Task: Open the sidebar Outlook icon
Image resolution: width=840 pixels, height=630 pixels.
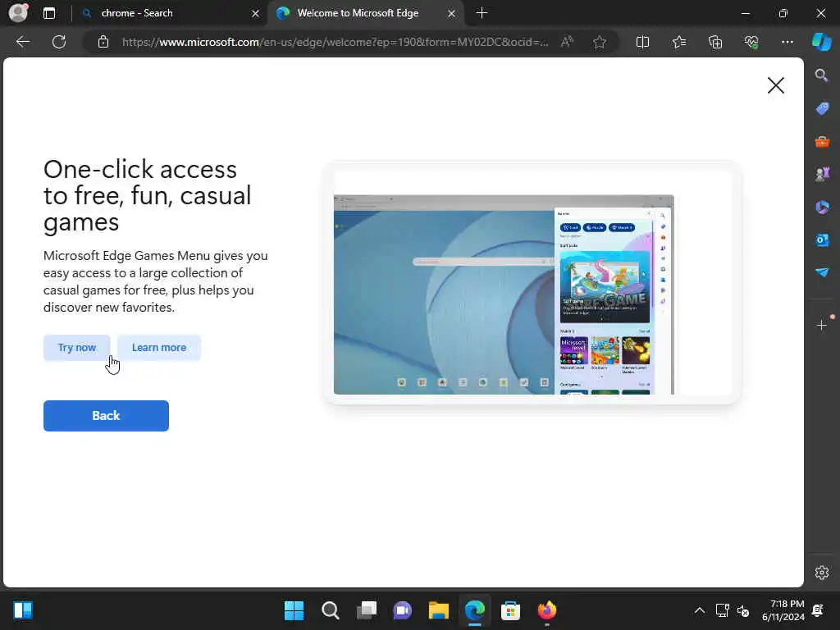Action: pyautogui.click(x=822, y=240)
